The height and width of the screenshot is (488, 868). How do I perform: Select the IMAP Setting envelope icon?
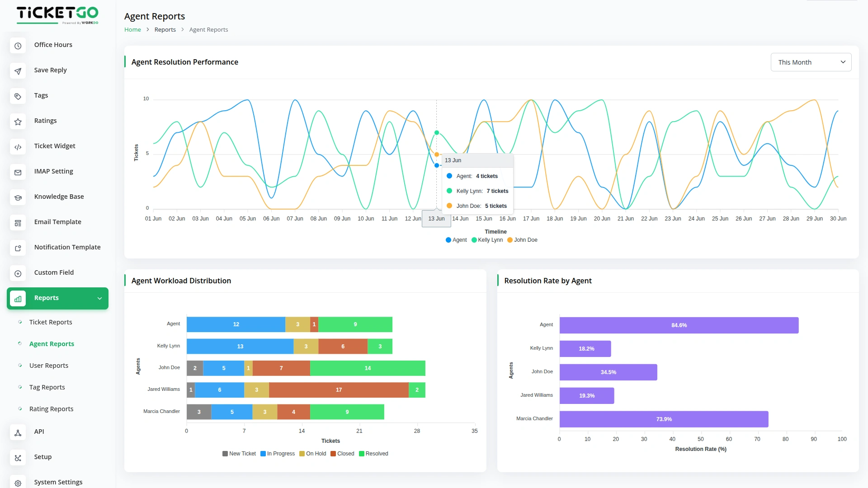pos(18,172)
